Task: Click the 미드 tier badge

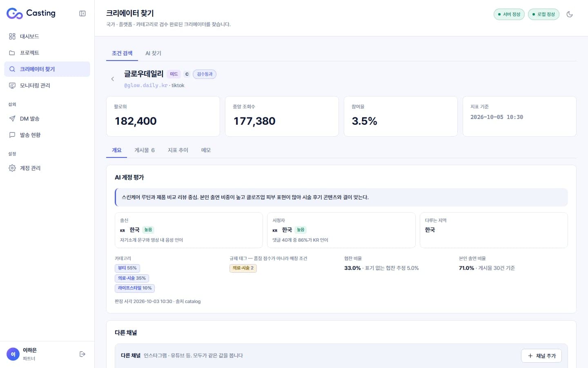Action: (x=174, y=74)
